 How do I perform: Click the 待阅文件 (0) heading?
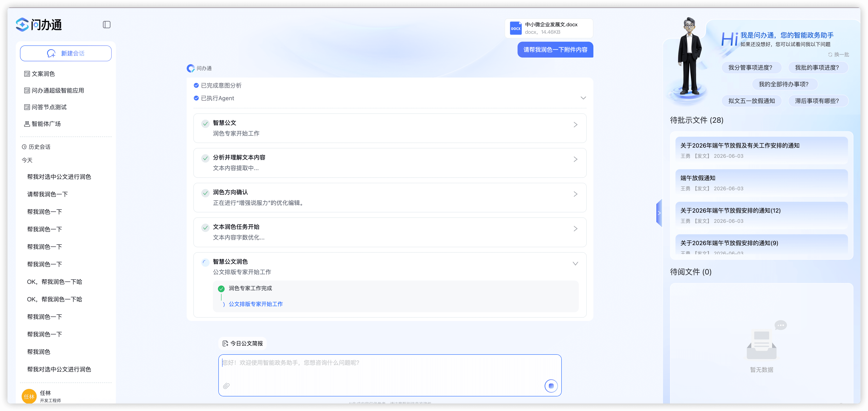click(691, 272)
